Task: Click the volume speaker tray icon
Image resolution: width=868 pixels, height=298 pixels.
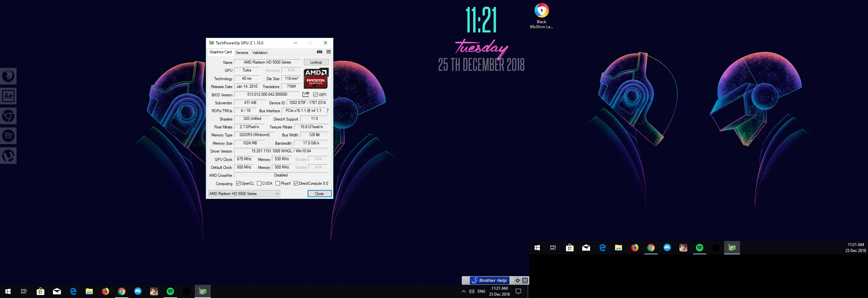Action: [x=471, y=291]
